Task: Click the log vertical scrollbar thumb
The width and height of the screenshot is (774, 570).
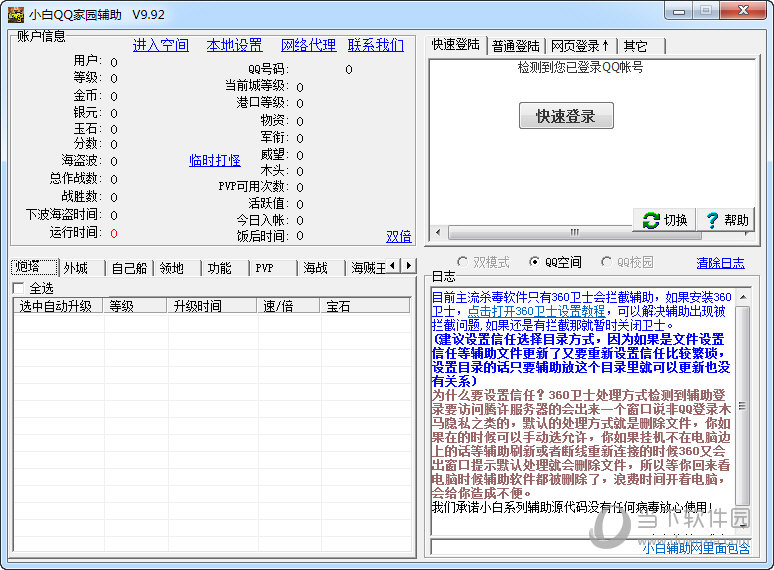Action: pyautogui.click(x=743, y=406)
